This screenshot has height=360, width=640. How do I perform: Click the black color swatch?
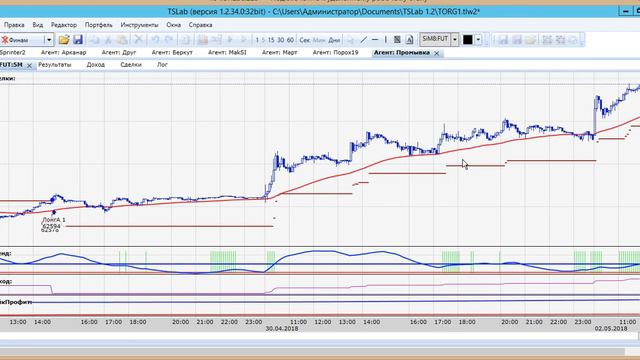point(468,40)
